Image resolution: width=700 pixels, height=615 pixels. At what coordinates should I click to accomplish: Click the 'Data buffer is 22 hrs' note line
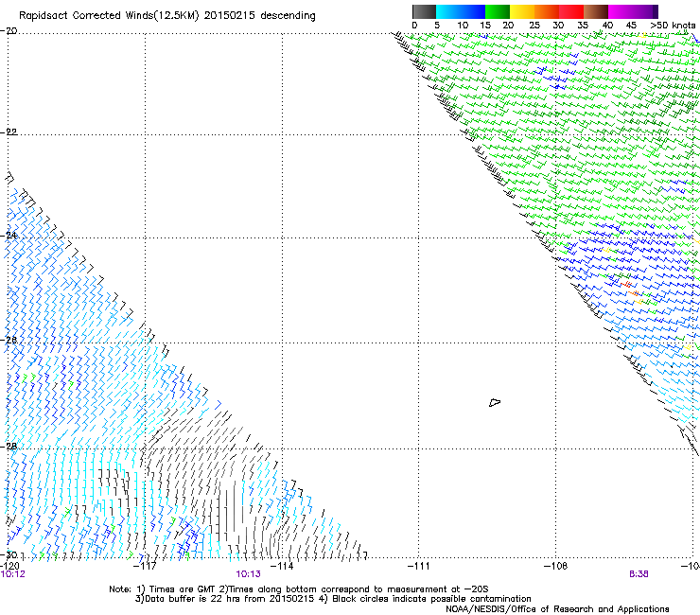pos(333,599)
